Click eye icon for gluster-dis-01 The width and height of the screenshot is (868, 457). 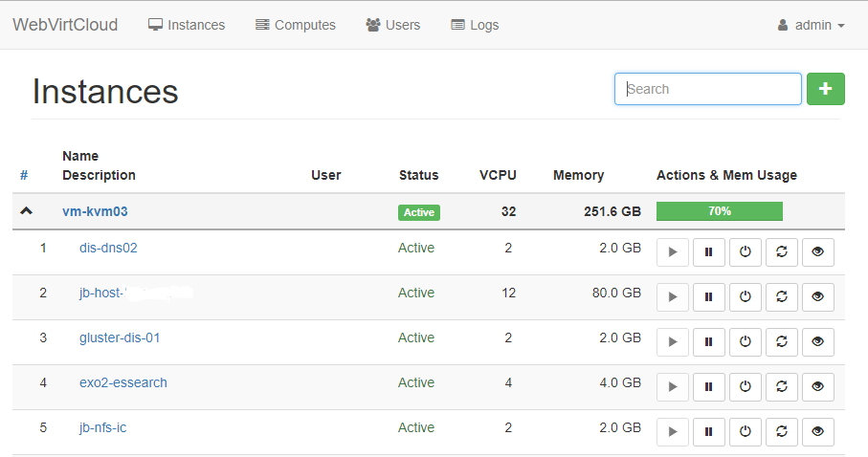[818, 342]
